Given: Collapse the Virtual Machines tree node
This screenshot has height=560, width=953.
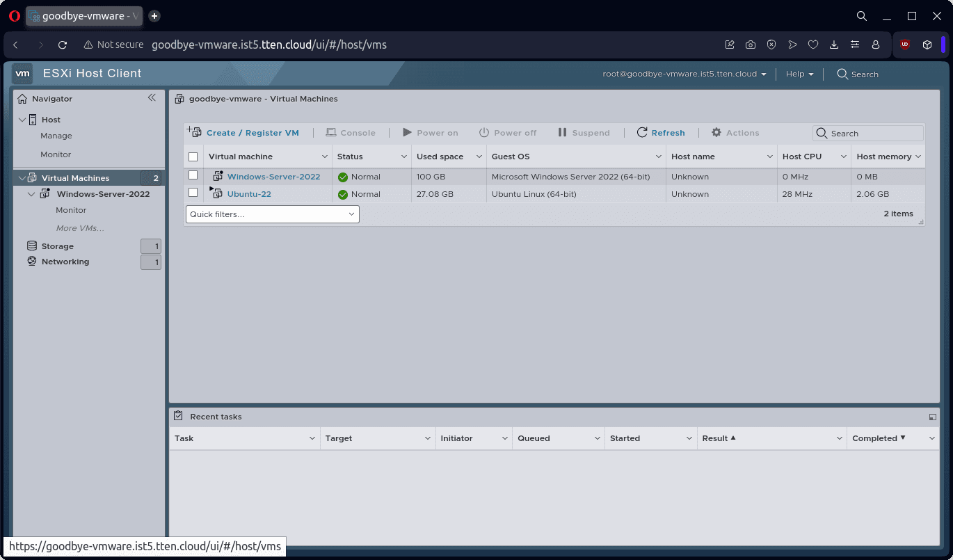Looking at the screenshot, I should [22, 178].
